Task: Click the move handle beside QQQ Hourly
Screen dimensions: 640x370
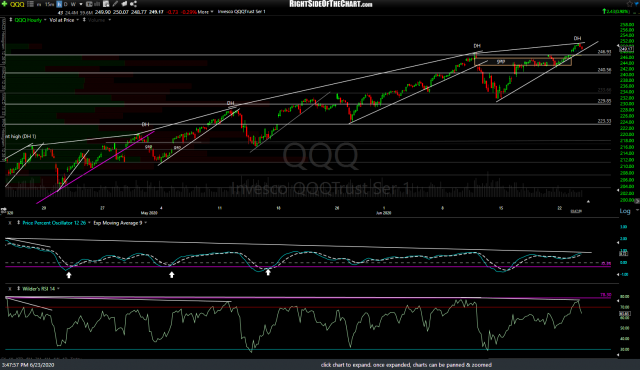Action: point(11,20)
